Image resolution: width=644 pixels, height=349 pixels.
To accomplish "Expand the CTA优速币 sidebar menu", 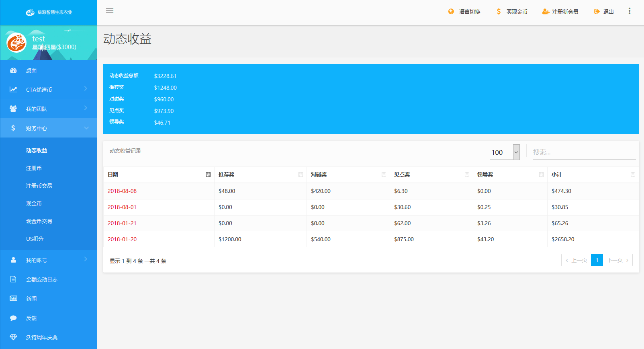I will [48, 89].
